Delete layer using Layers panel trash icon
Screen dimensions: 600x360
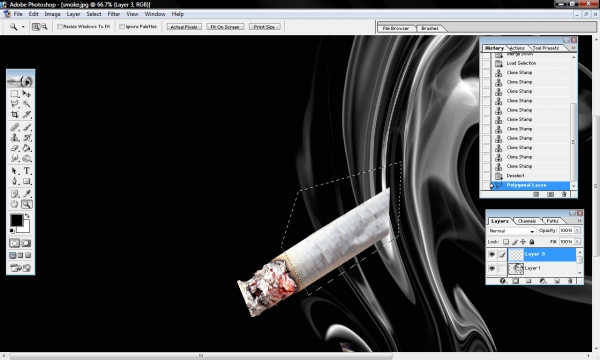pos(570,281)
